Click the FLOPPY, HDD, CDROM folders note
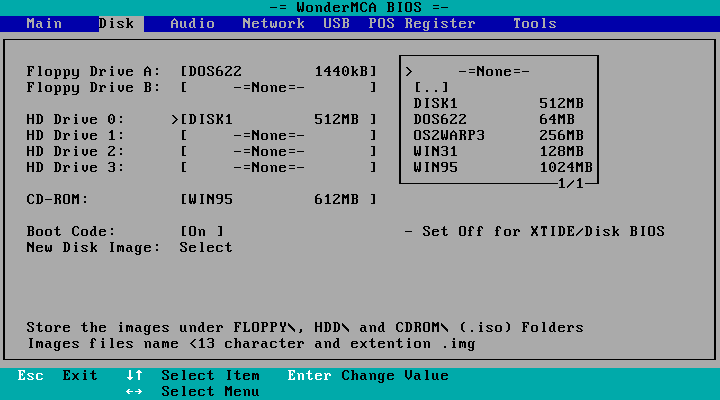The height and width of the screenshot is (400, 720). (x=305, y=327)
